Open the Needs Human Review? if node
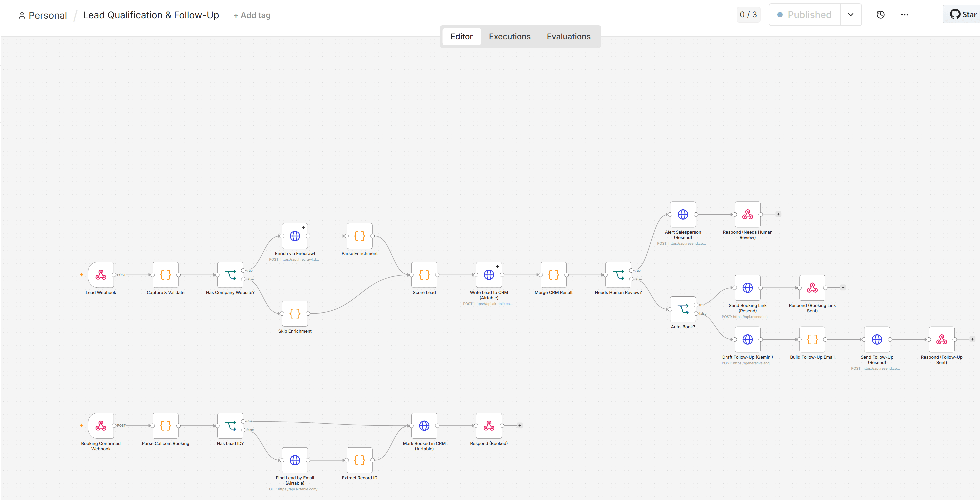Image resolution: width=980 pixels, height=500 pixels. [618, 274]
